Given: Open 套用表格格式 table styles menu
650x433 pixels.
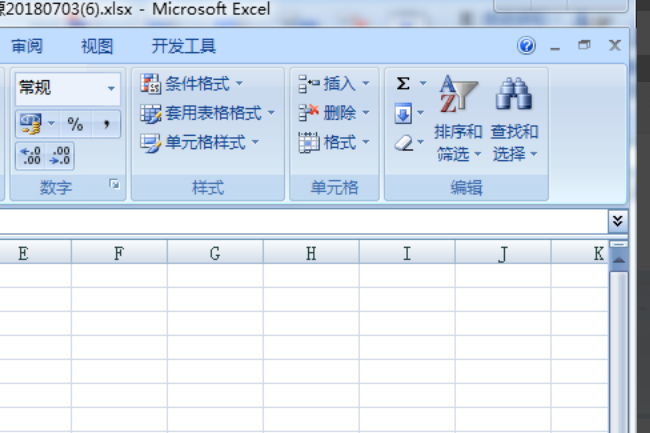Looking at the screenshot, I should point(208,113).
